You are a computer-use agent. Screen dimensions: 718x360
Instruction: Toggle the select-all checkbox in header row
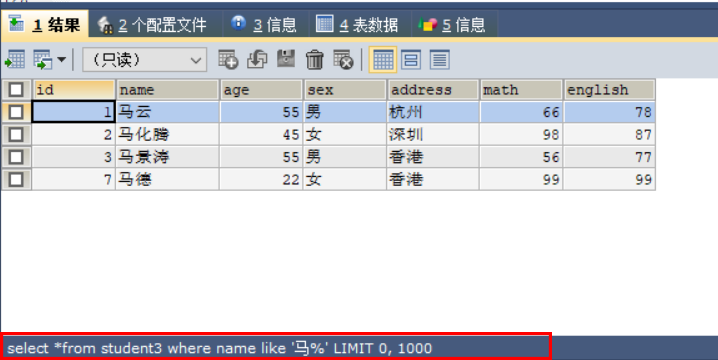pos(16,90)
